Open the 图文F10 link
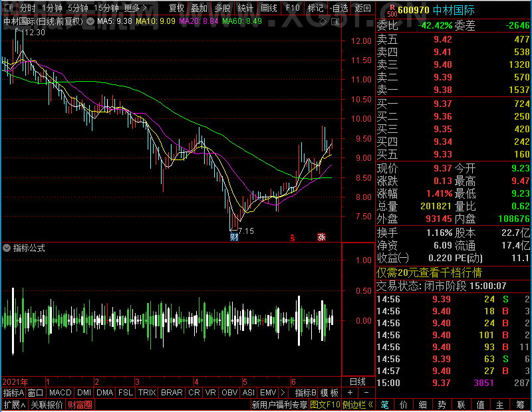 [325, 405]
